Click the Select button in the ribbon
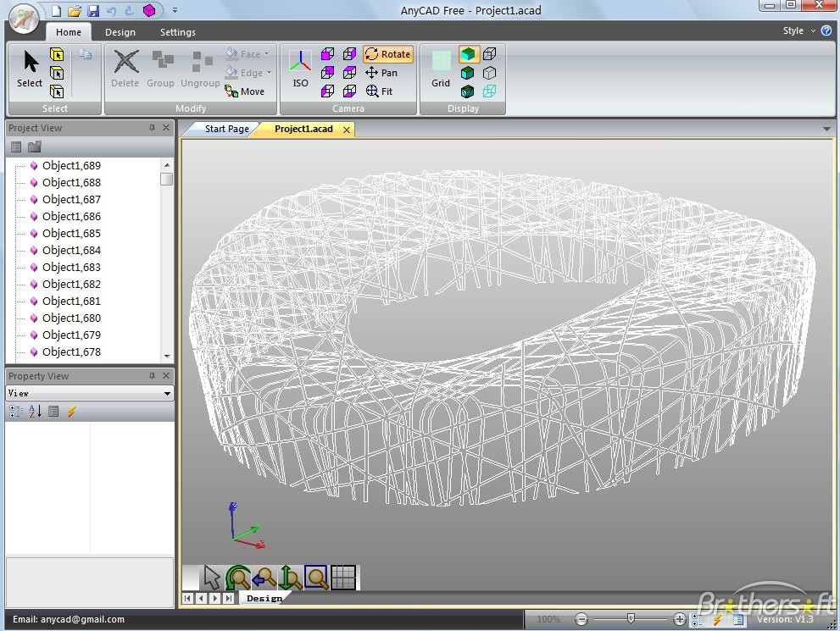This screenshot has height=631, width=840. coord(31,69)
